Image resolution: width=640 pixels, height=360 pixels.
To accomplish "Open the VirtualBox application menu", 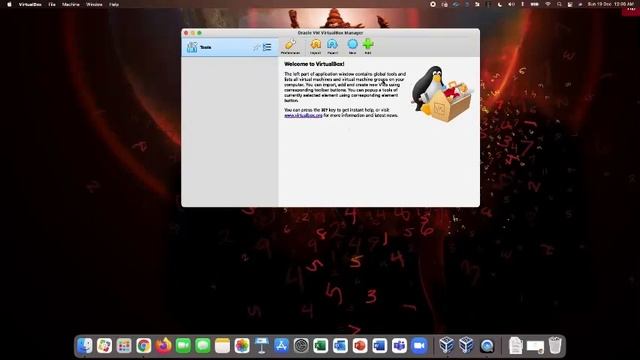I will pyautogui.click(x=30, y=4).
